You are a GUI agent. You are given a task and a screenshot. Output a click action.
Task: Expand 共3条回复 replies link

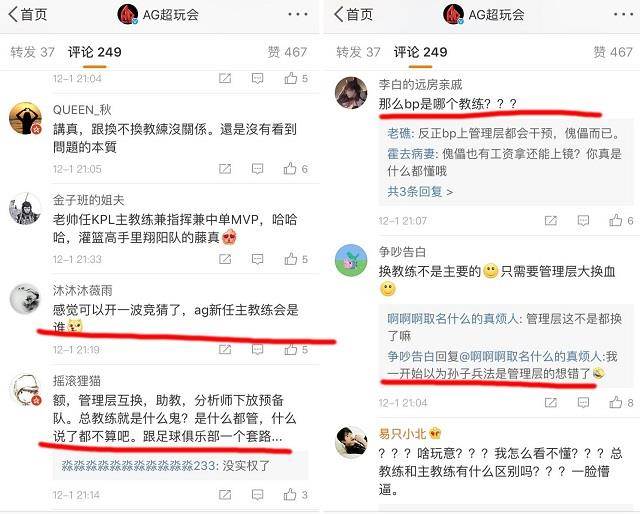[420, 191]
